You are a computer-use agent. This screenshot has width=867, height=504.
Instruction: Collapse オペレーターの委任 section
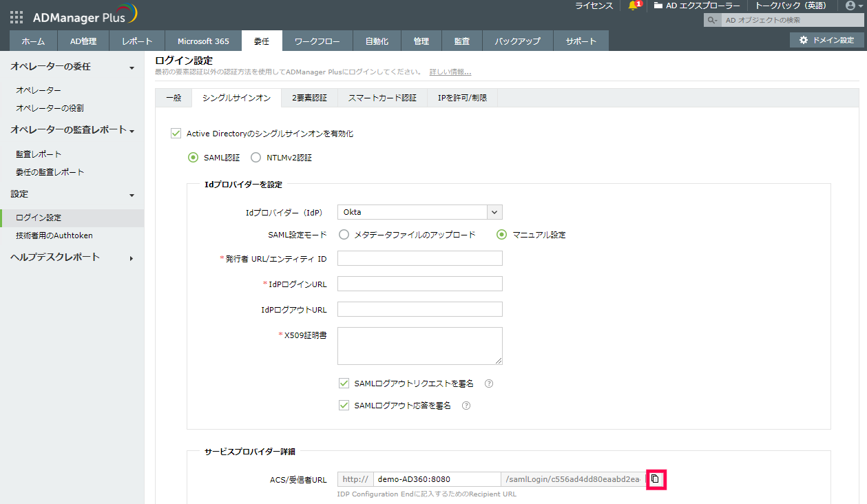pos(132,67)
